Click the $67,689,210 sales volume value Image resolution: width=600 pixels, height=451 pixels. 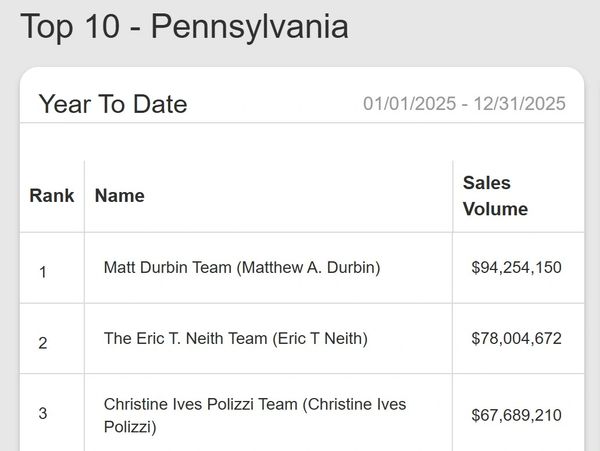[x=516, y=415]
